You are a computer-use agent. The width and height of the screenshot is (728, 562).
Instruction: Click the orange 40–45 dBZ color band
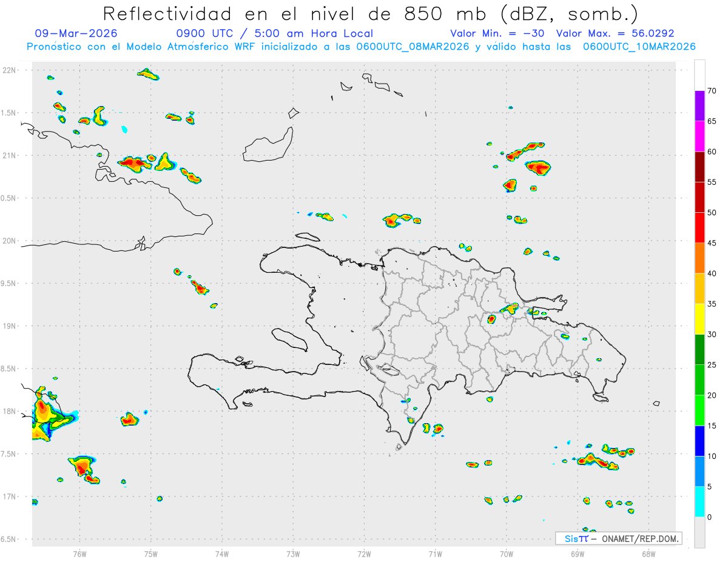point(699,258)
